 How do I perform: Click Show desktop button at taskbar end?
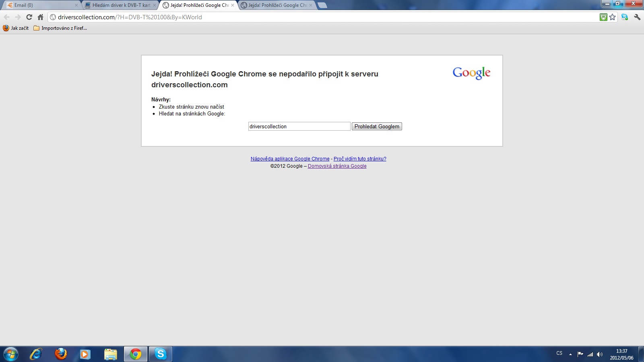[x=641, y=354]
